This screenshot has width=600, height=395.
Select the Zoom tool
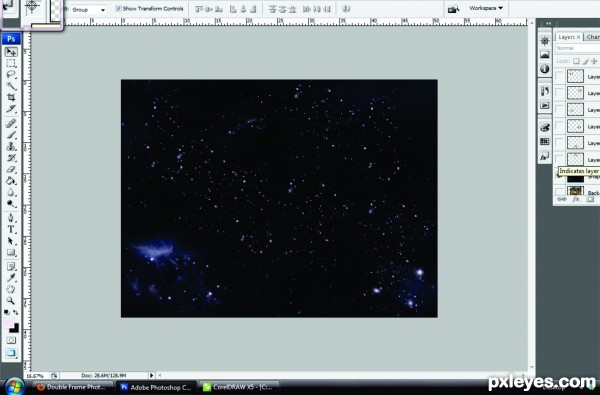click(x=11, y=300)
